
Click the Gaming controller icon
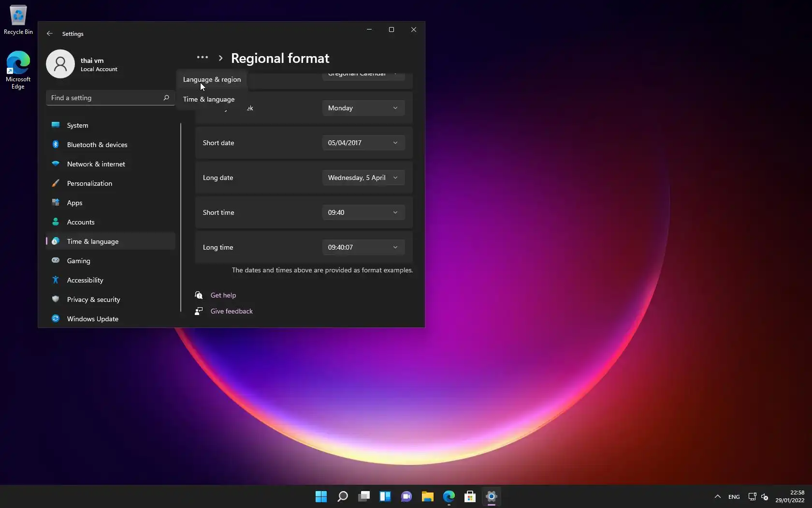56,260
